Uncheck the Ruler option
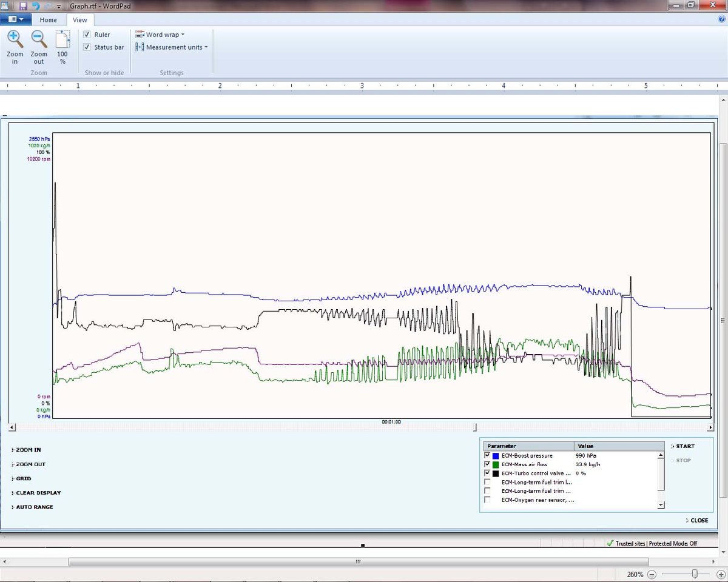 coord(87,35)
